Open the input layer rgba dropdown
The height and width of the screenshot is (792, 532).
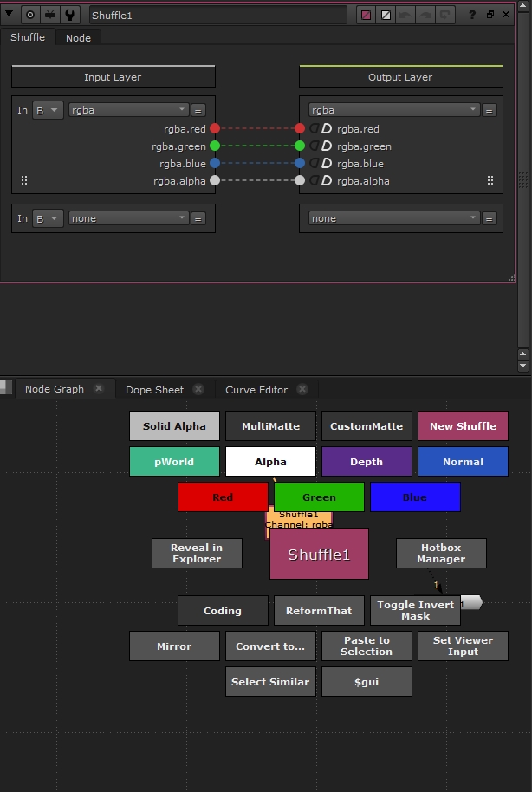click(128, 110)
